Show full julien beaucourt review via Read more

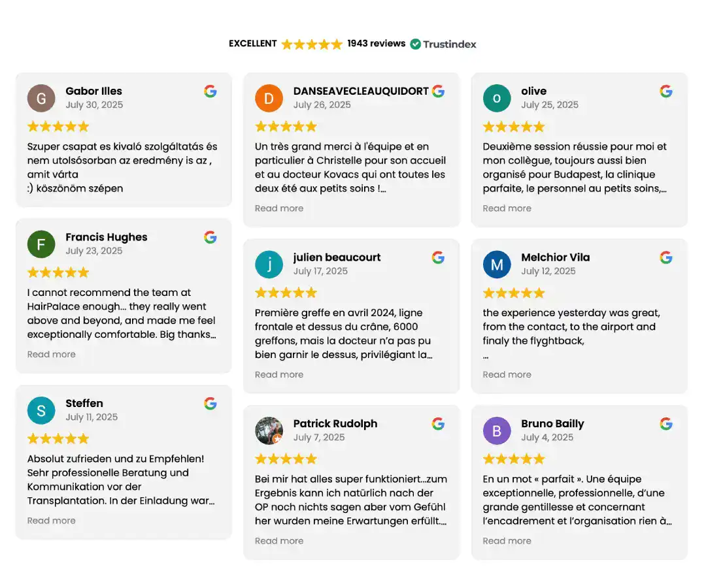279,374
